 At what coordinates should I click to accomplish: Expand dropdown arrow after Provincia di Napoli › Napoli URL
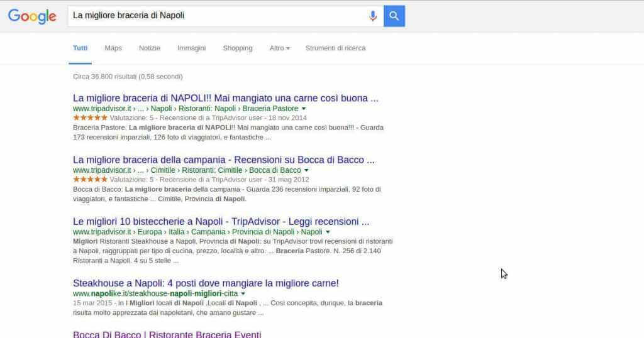point(328,232)
